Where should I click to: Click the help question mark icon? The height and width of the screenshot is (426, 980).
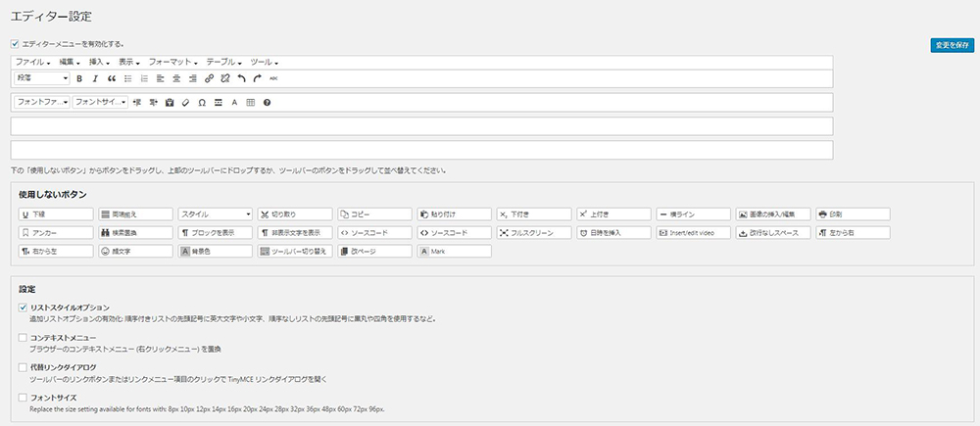pos(267,102)
